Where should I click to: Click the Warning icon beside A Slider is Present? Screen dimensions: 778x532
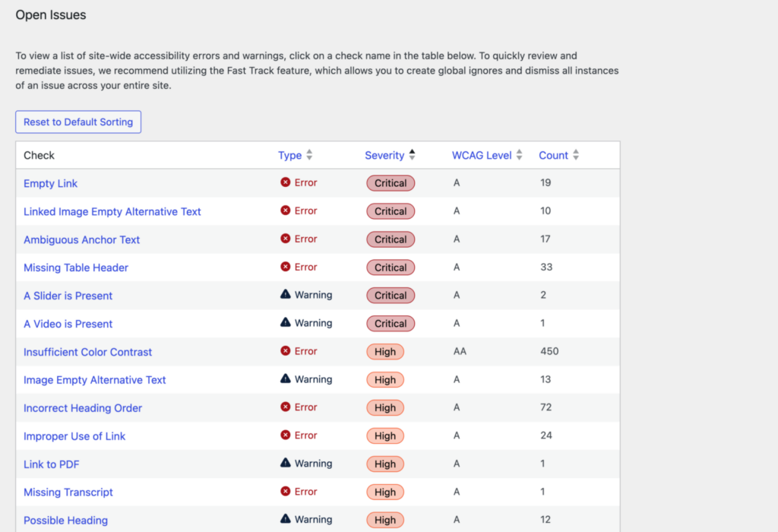tap(284, 295)
